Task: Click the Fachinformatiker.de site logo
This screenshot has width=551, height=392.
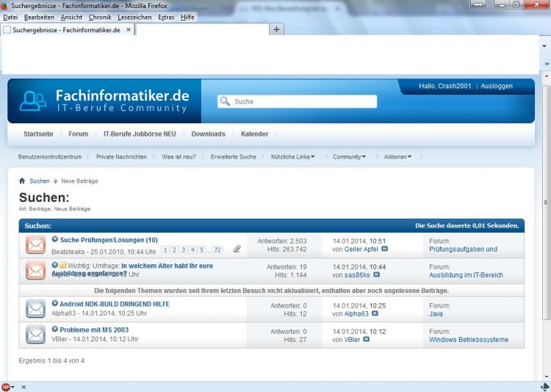Action: 104,101
